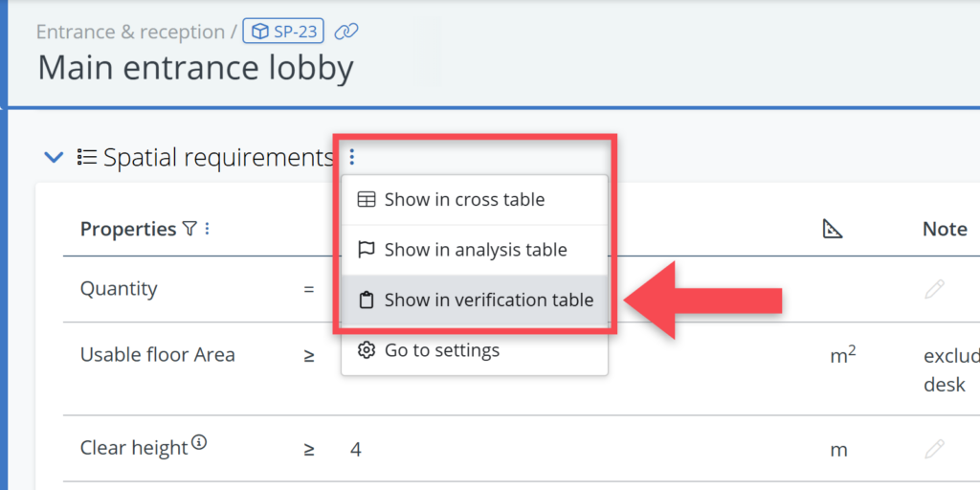The width and height of the screenshot is (980, 490).
Task: Change the Clear height comparison operator
Action: coord(309,449)
